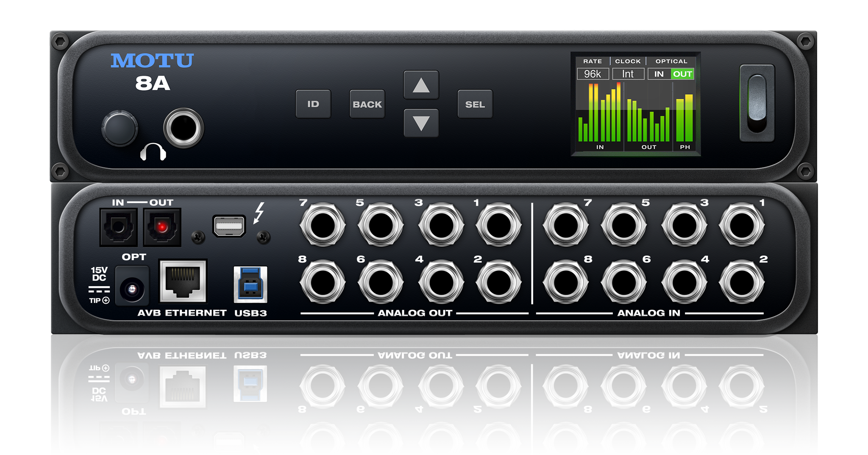868x455 pixels.
Task: Click the CLOCK label on the LCD
Action: pos(628,61)
